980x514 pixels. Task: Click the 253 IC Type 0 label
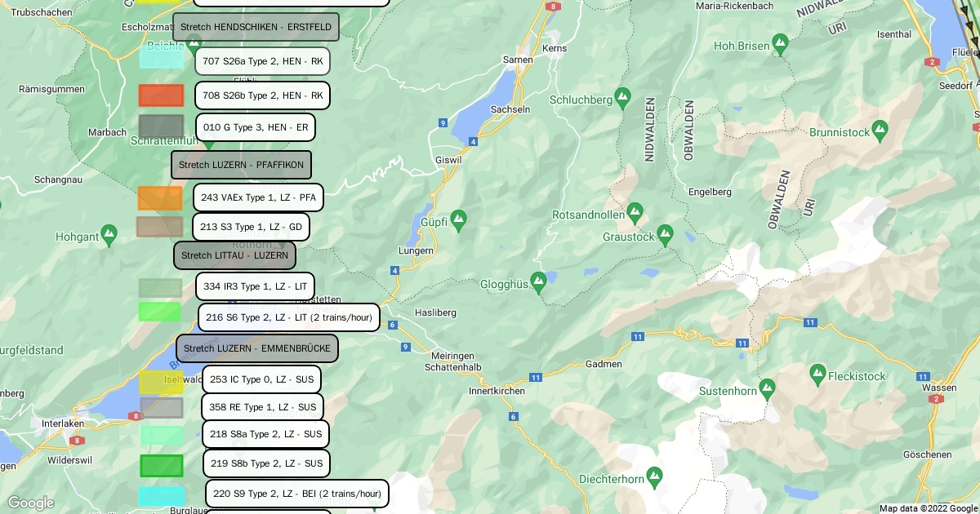tap(261, 379)
